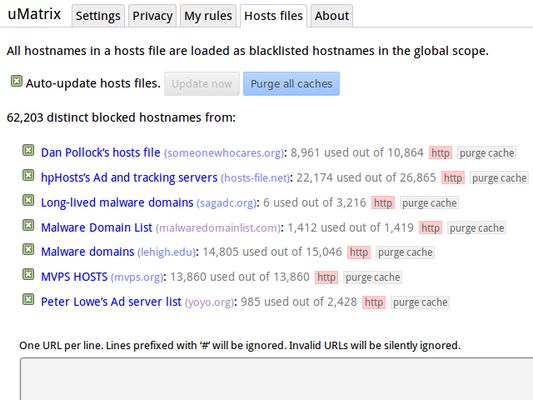Screen dimensions: 533x400
Task: Disable Malware domains lehigh.edu checkbox
Action: 28,249
